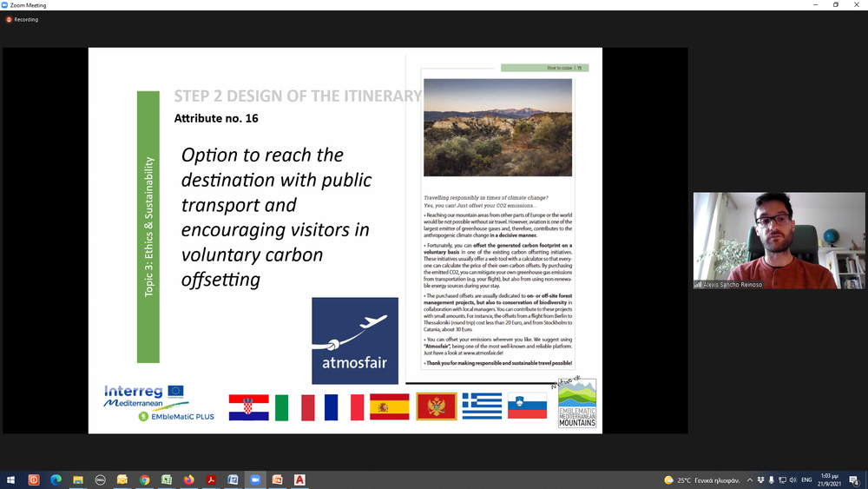
Task: Open PowerPoint from the taskbar
Action: pyautogui.click(x=278, y=479)
